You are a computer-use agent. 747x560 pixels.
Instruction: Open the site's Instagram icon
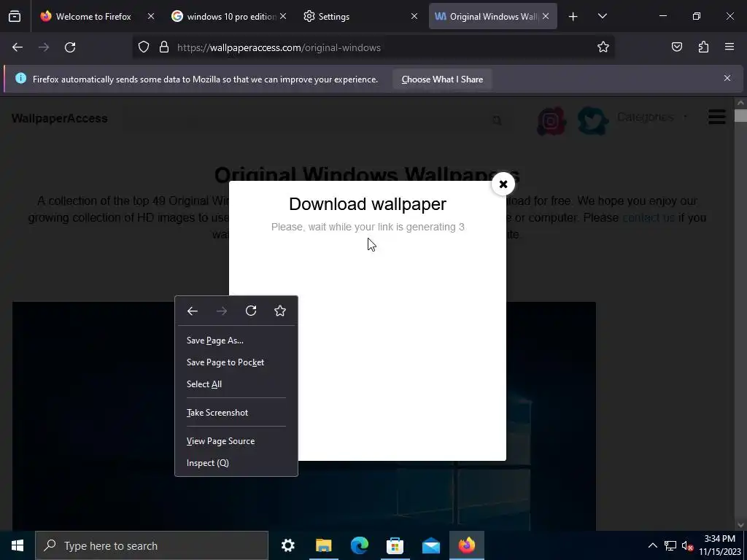point(551,121)
